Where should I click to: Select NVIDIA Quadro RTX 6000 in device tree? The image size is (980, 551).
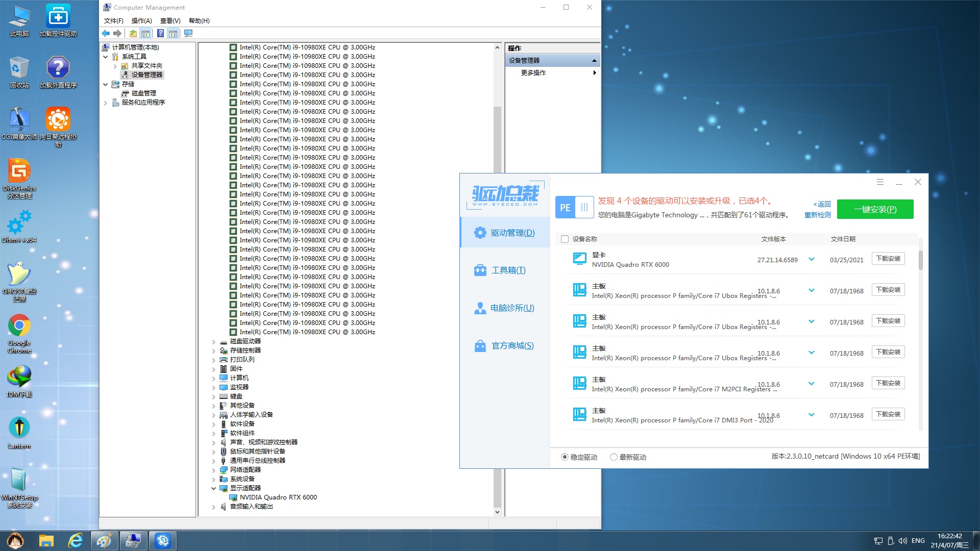[278, 497]
